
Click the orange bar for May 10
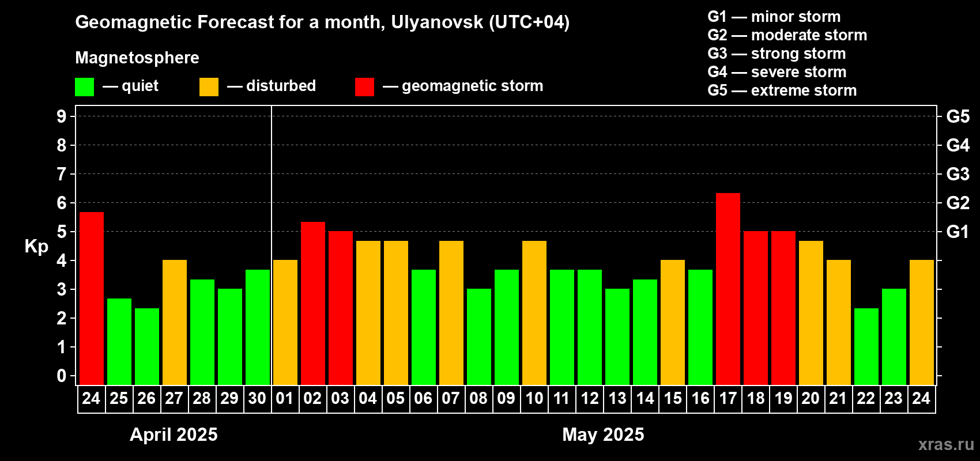click(534, 313)
